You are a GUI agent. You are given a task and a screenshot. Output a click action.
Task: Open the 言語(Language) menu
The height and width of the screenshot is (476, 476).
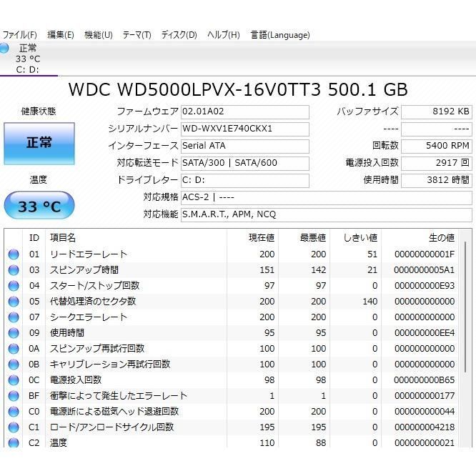280,35
